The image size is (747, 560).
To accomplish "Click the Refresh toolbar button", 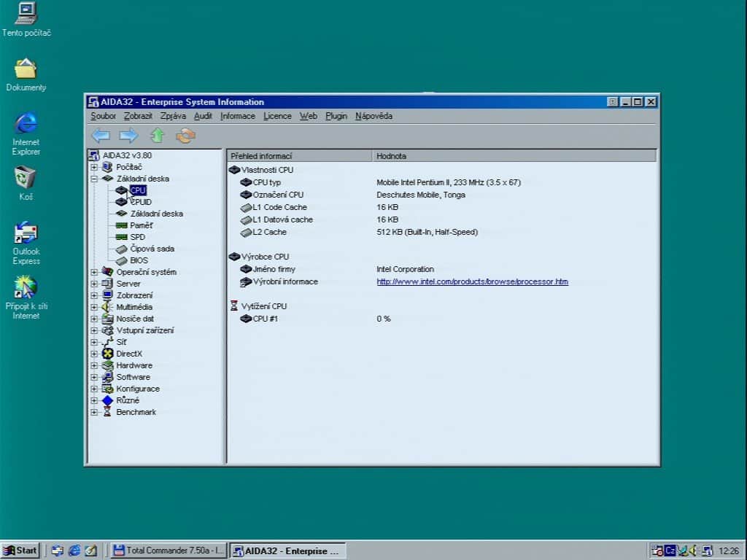I will click(x=185, y=136).
